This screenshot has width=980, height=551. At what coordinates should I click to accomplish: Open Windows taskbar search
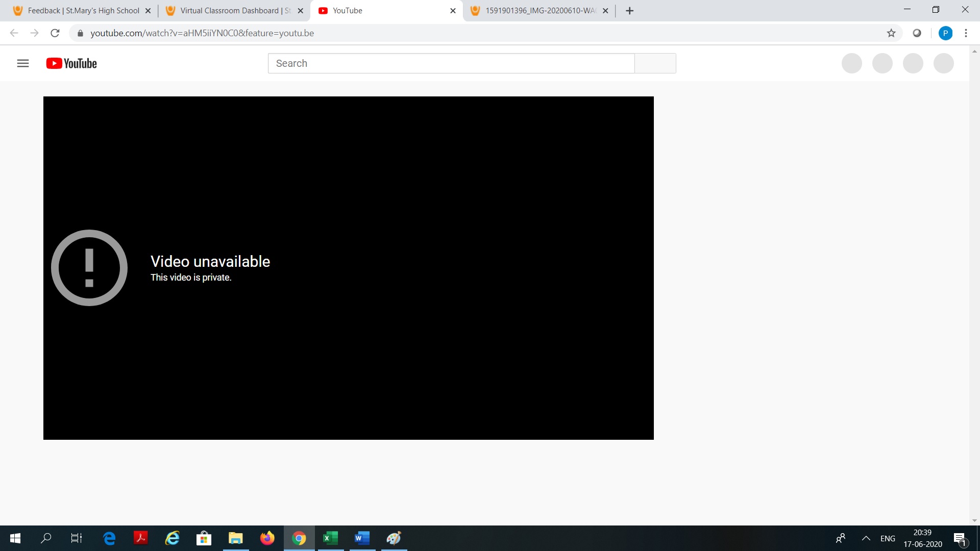click(46, 538)
